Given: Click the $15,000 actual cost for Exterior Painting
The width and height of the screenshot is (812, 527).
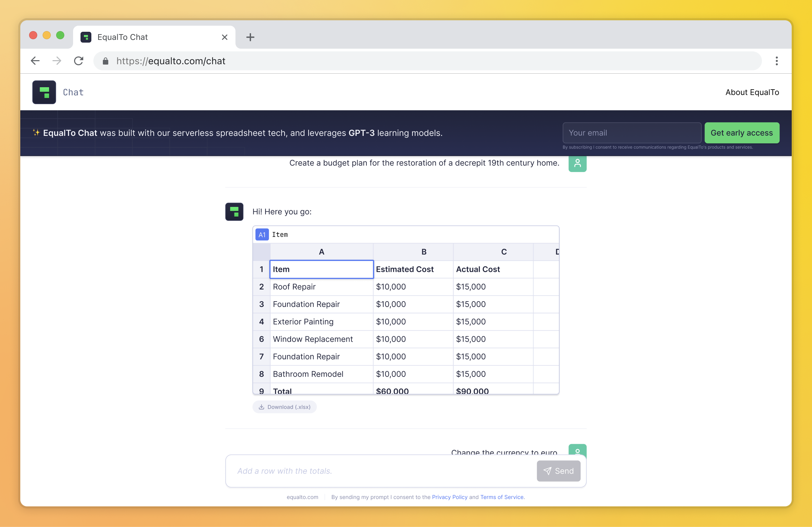Looking at the screenshot, I should pos(493,322).
